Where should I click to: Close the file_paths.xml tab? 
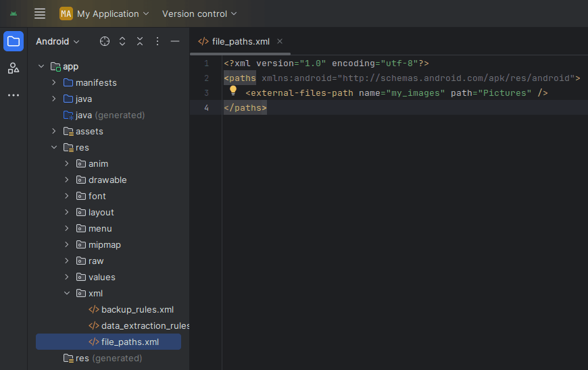point(280,41)
